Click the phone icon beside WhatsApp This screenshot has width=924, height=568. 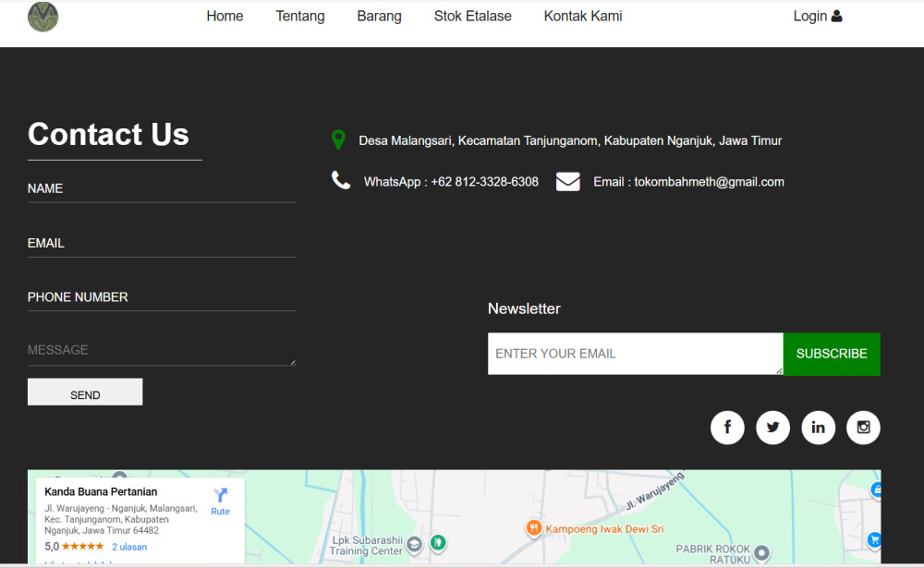click(341, 181)
